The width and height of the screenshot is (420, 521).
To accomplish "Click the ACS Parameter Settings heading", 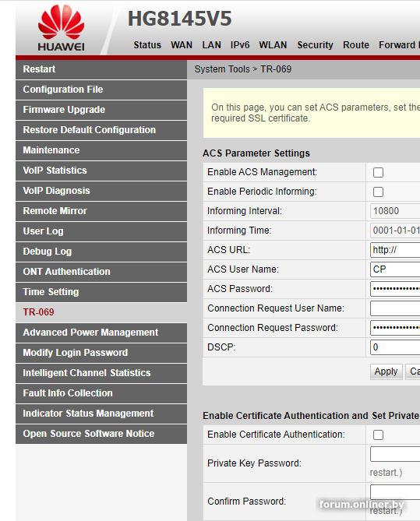I will coord(256,153).
